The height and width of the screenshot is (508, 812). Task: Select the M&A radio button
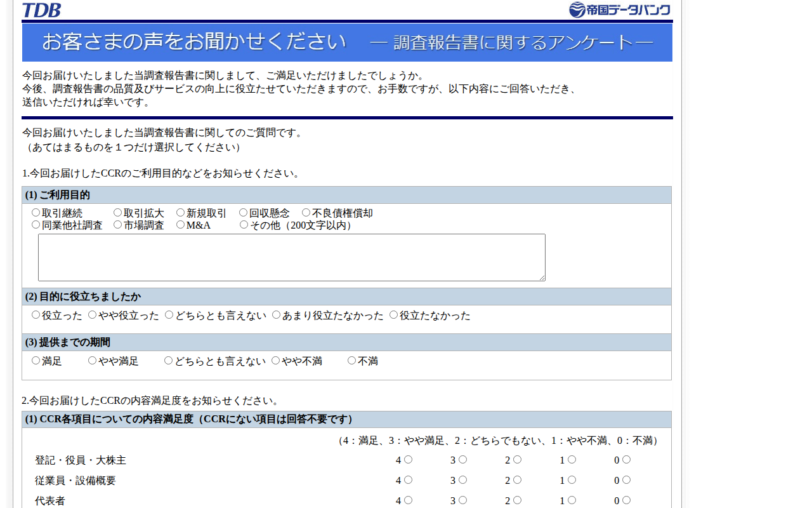(180, 224)
